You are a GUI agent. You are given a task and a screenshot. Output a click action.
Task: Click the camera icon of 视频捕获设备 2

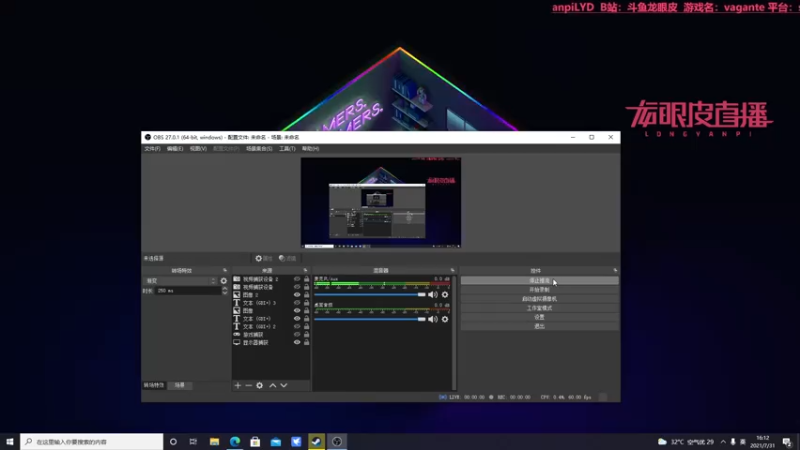point(237,279)
